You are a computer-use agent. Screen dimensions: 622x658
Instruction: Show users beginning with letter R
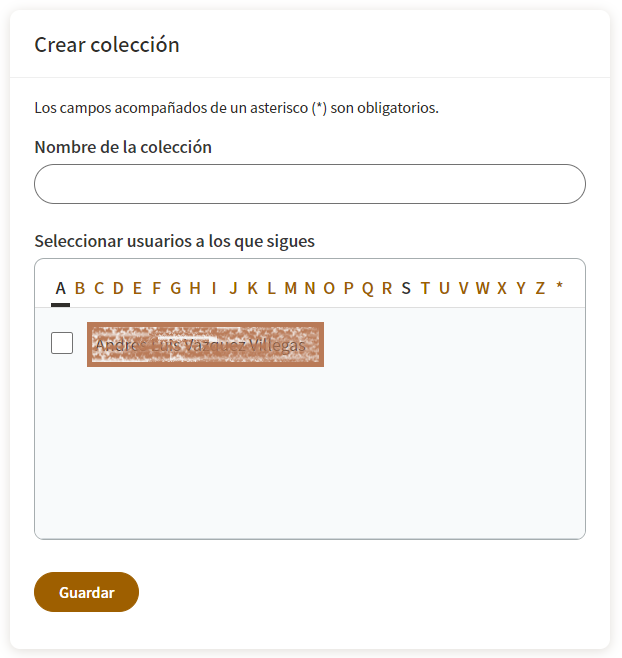click(x=387, y=288)
